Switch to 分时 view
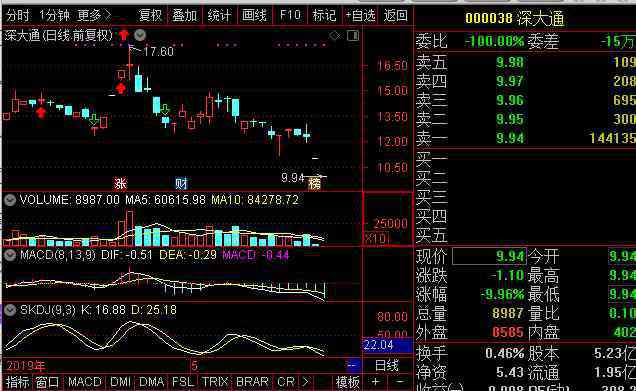 coord(18,16)
